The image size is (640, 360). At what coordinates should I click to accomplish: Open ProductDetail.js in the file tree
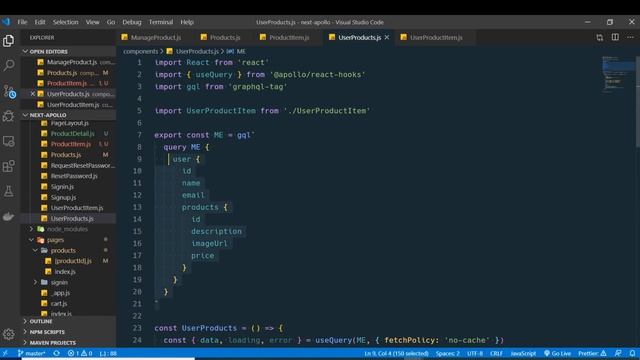tap(73, 133)
